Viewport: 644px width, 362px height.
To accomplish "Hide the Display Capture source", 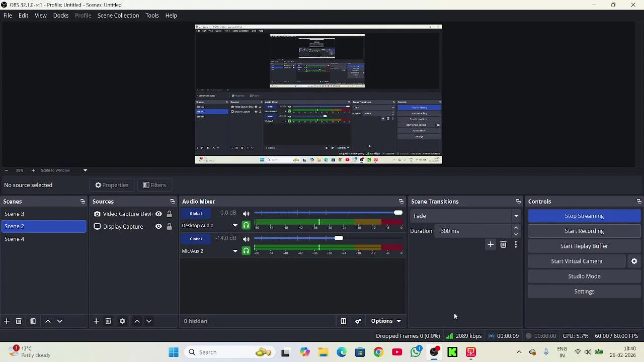I will tap(158, 226).
